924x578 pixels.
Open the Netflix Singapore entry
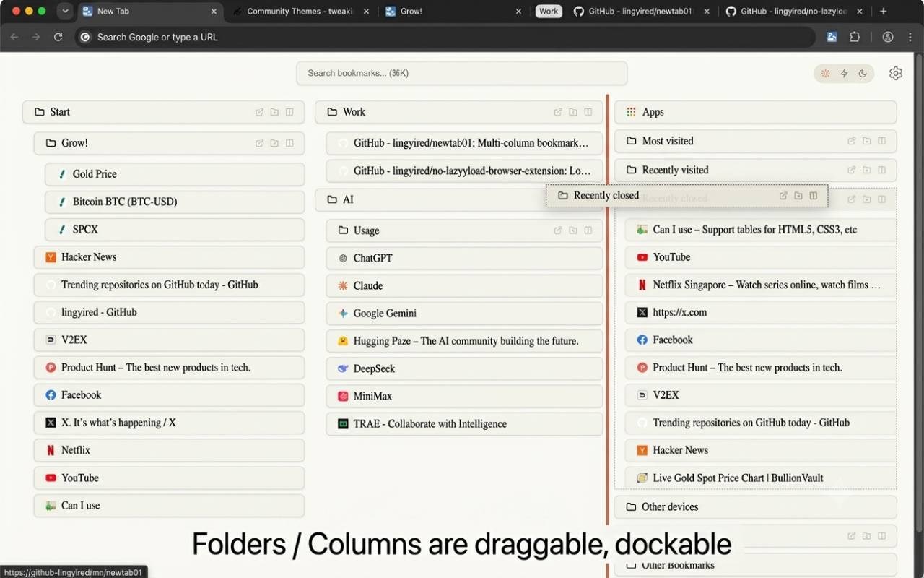[761, 285]
